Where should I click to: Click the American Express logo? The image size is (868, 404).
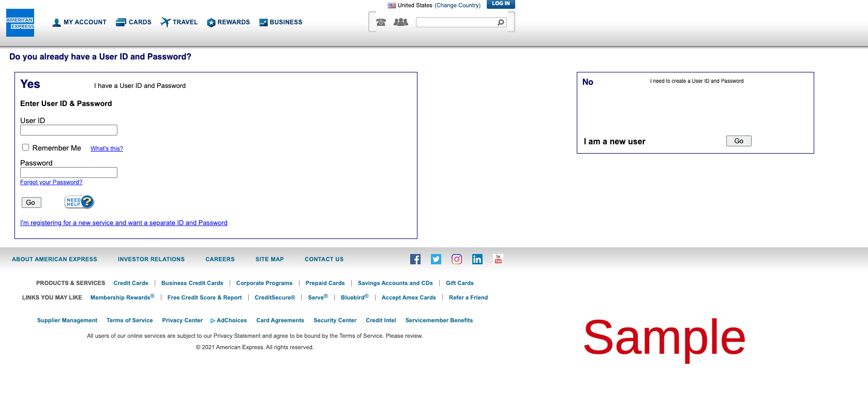[x=20, y=23]
